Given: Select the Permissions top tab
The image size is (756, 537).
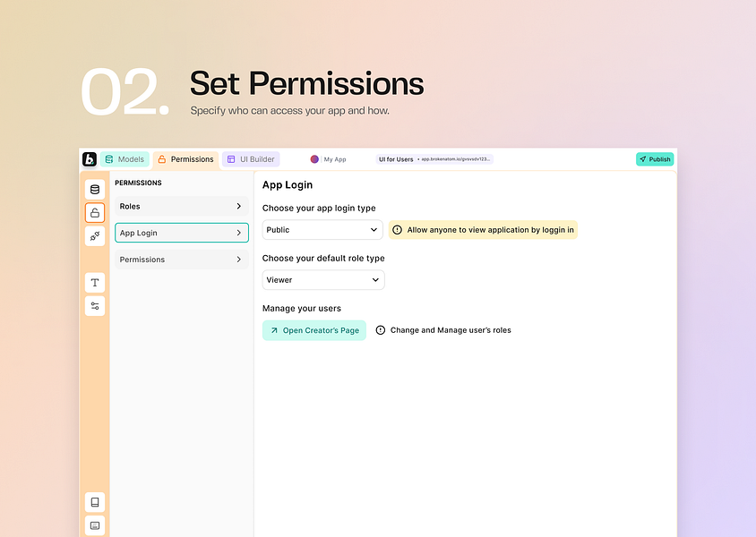Looking at the screenshot, I should click(x=185, y=159).
